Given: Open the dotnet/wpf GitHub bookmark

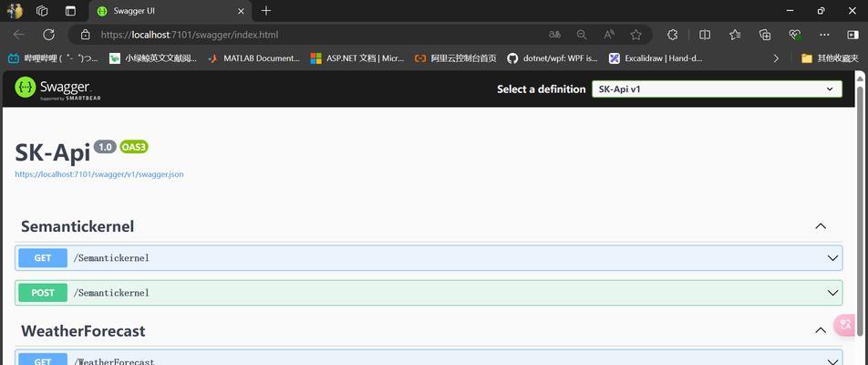Looking at the screenshot, I should click(x=553, y=58).
